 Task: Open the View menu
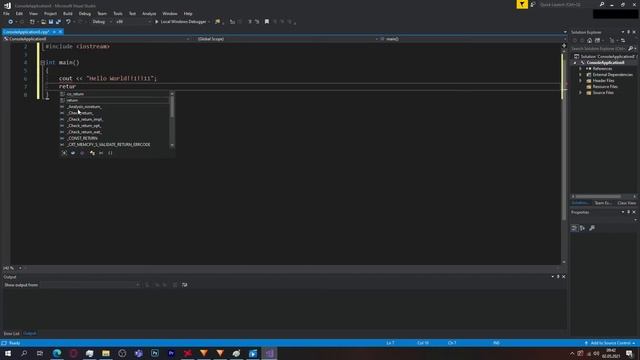click(x=33, y=13)
